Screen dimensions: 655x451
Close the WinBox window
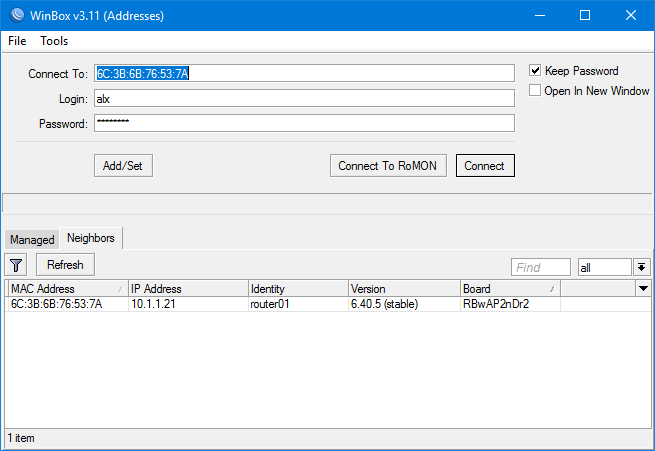[x=631, y=15]
